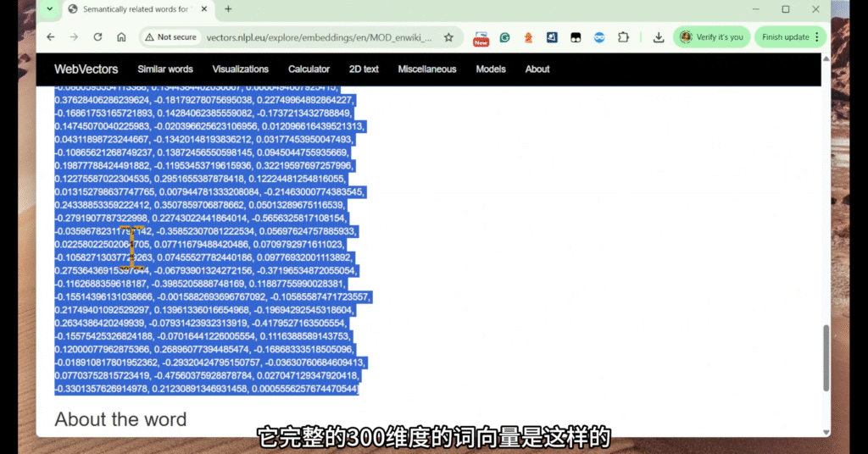
Task: Open the Similar words menu item
Action: click(x=165, y=69)
